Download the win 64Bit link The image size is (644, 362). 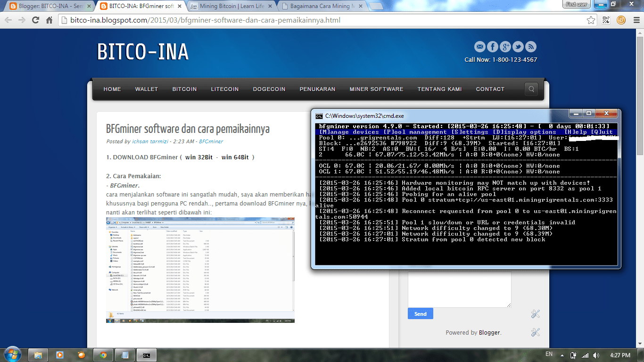point(235,157)
